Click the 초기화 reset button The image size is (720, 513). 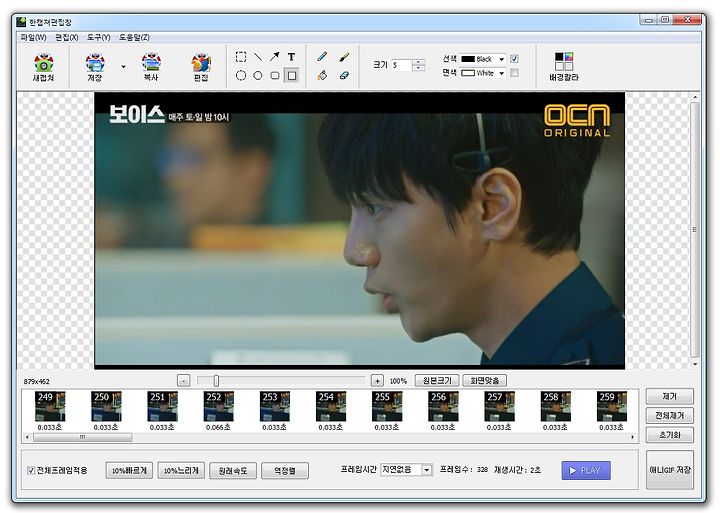click(x=669, y=435)
